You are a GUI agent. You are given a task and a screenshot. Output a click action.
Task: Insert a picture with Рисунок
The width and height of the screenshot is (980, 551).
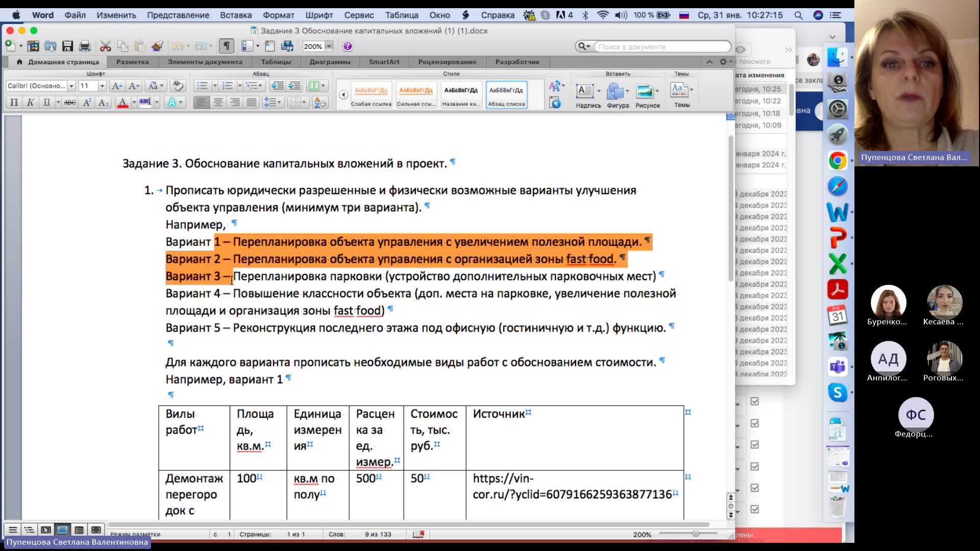click(647, 96)
